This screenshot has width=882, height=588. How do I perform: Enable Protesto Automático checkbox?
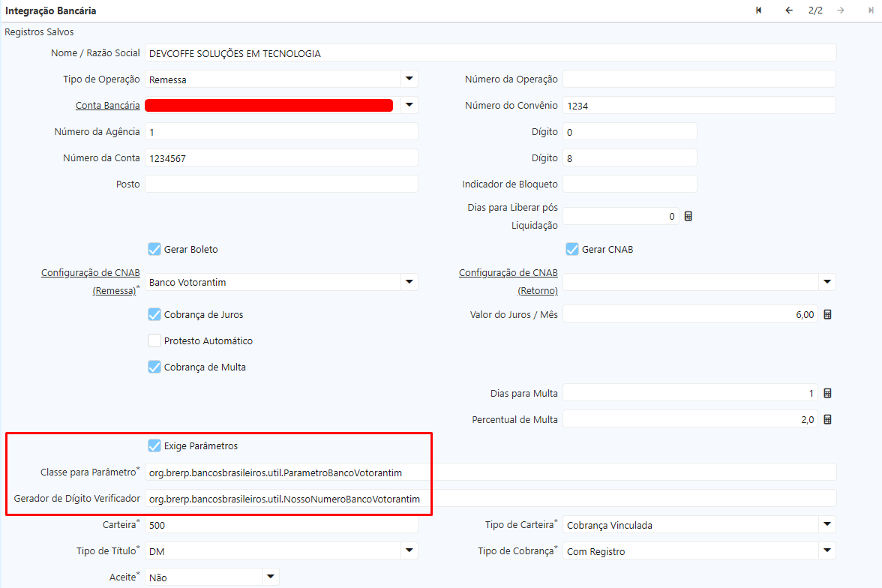click(x=154, y=340)
